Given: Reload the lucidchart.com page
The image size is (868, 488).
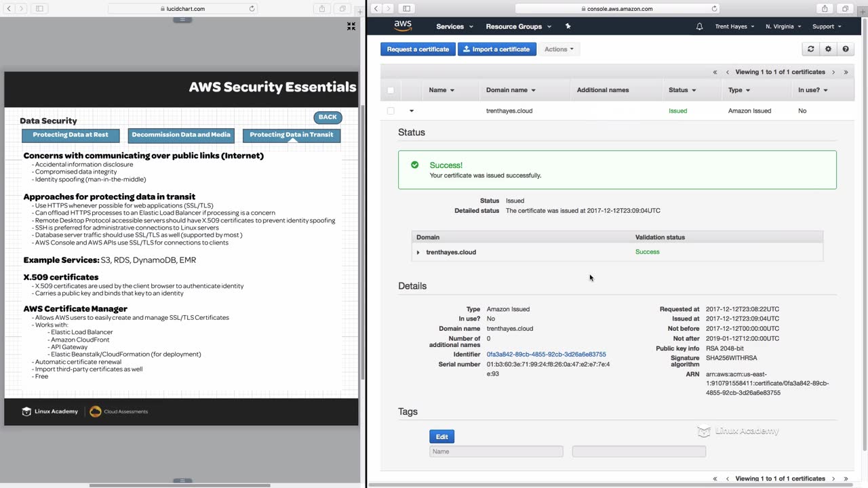Looking at the screenshot, I should tap(252, 9).
